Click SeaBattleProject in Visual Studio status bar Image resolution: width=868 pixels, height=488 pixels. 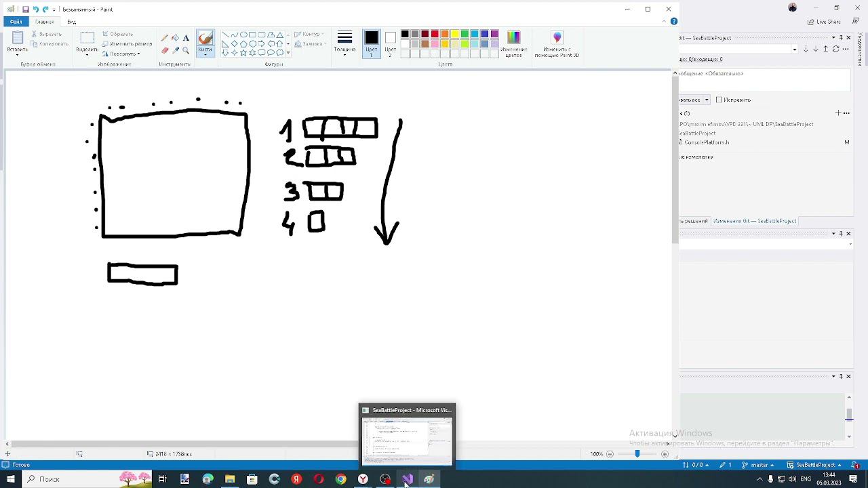814,465
